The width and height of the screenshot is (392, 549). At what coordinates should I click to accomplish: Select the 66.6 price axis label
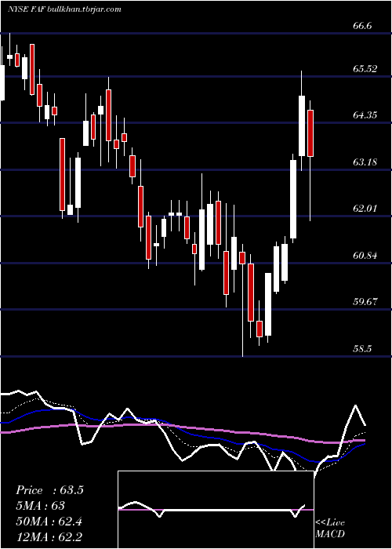(362, 26)
